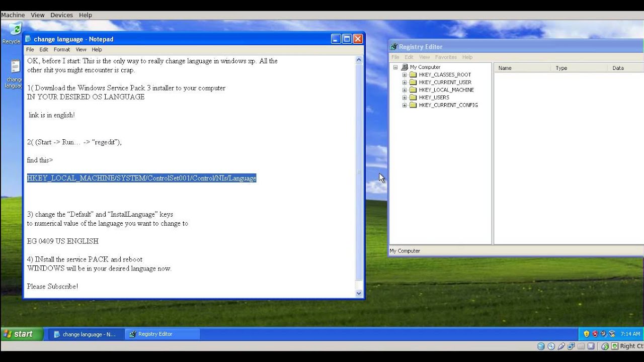644x362 pixels.
Task: Open Notepad's Help menu
Action: (x=97, y=49)
